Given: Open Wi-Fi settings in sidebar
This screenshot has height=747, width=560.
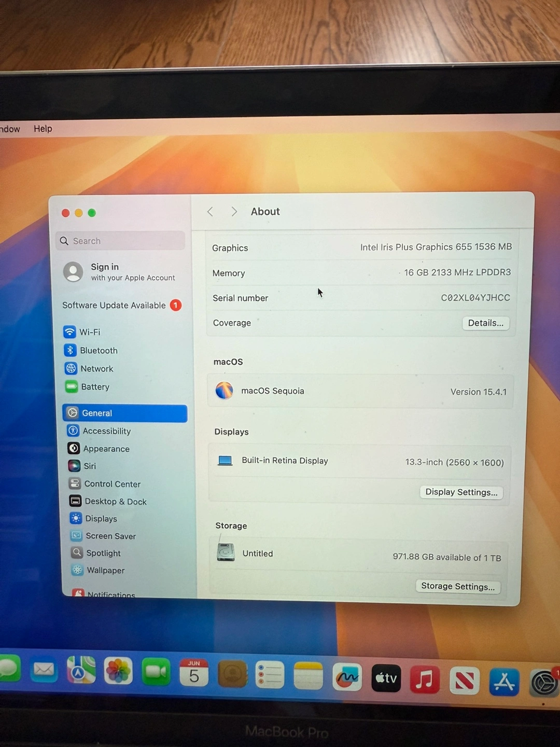Looking at the screenshot, I should coord(82,331).
